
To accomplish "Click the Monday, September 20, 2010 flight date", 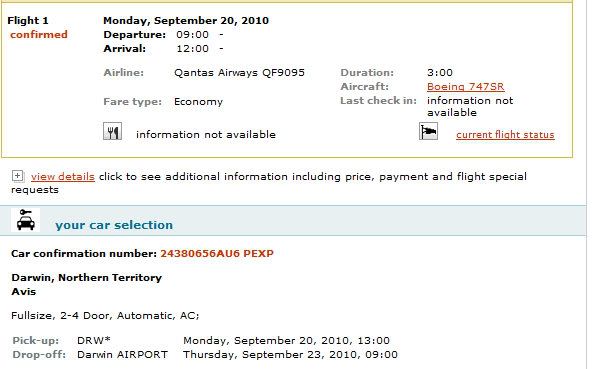I will (186, 20).
